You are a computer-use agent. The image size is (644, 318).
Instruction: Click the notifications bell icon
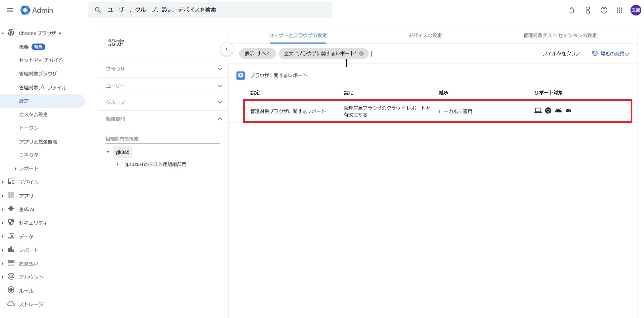tap(571, 10)
